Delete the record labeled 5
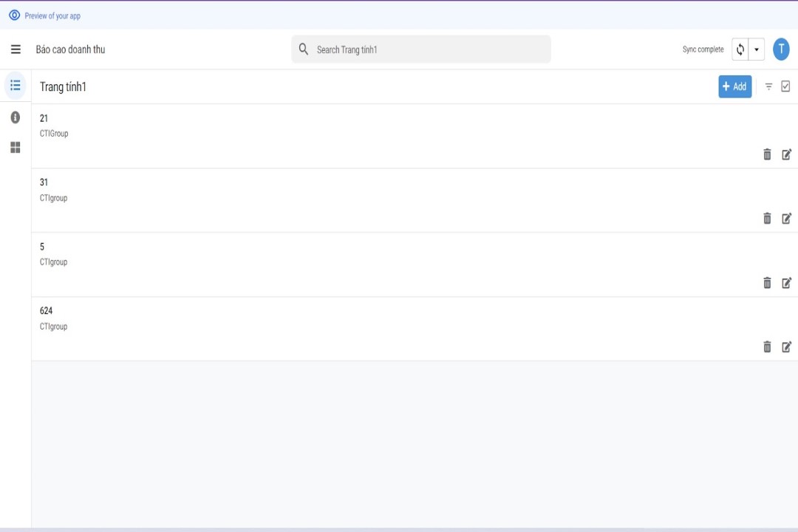 (767, 282)
